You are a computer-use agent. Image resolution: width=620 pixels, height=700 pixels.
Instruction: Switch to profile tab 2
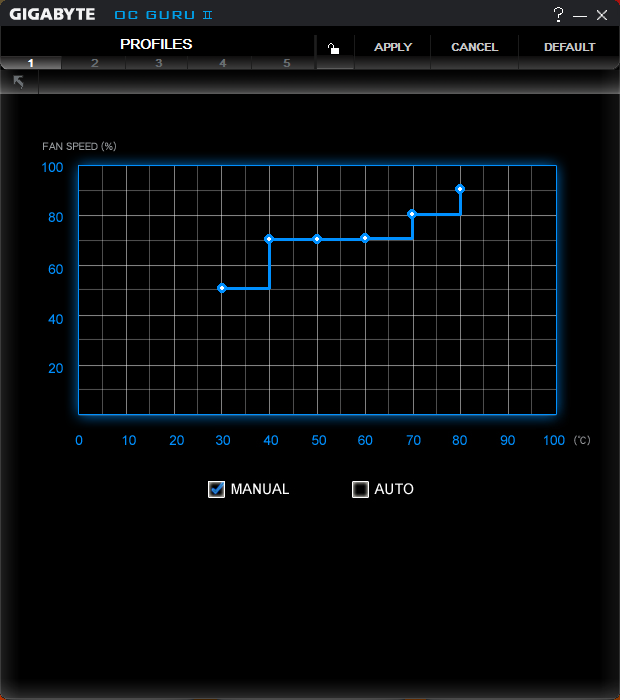coord(94,63)
